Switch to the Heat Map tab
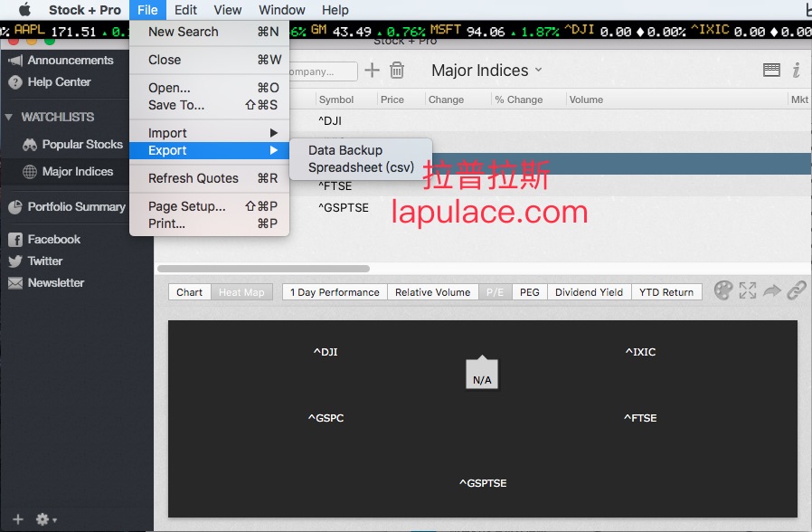 pyautogui.click(x=241, y=292)
